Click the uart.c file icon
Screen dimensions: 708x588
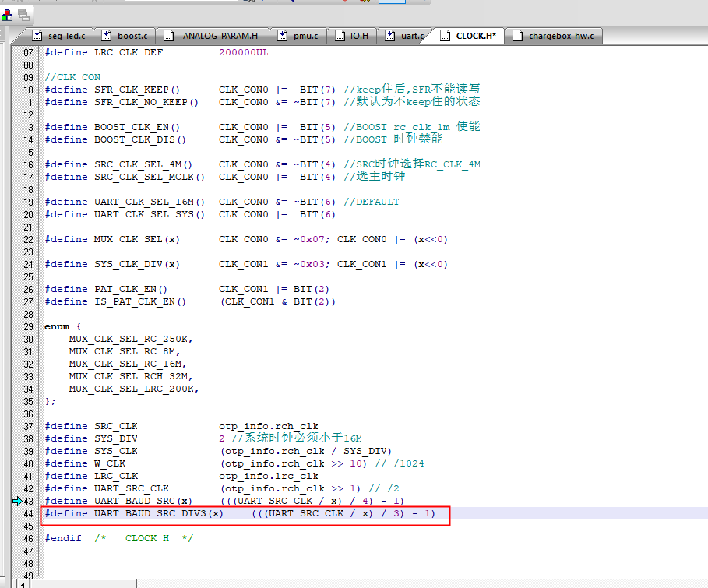point(390,36)
